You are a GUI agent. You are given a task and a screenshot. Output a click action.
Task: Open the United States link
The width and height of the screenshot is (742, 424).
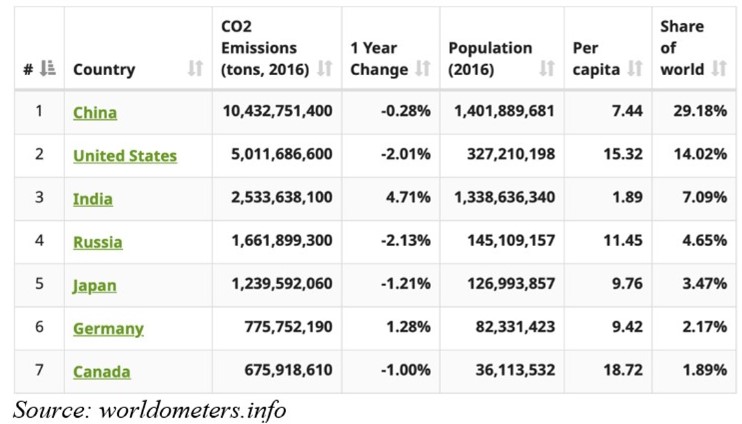click(125, 156)
